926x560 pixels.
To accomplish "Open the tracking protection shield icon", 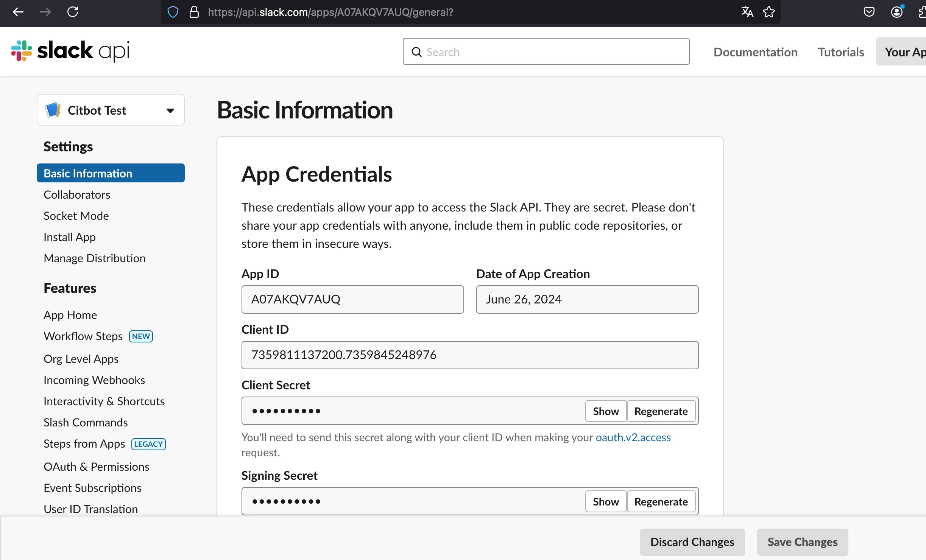I will point(173,12).
